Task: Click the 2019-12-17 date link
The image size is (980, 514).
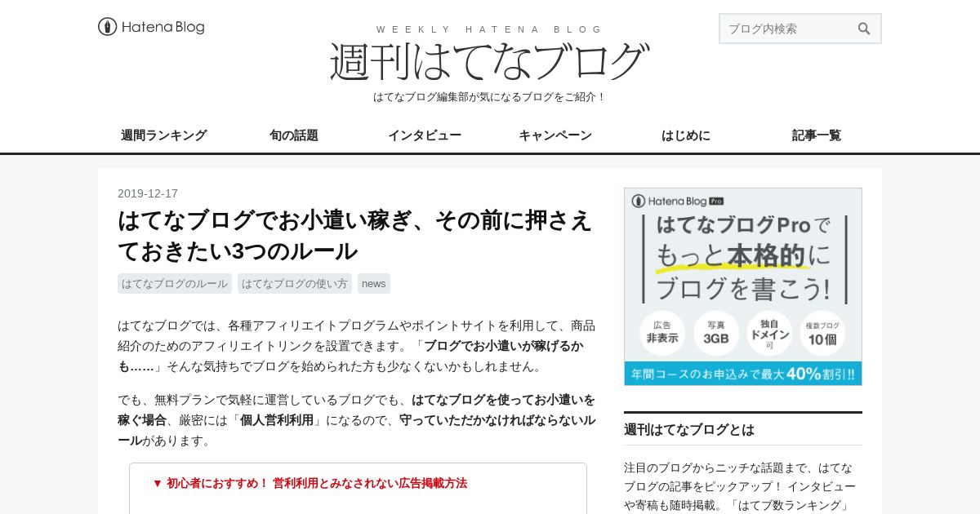Action: point(148,193)
